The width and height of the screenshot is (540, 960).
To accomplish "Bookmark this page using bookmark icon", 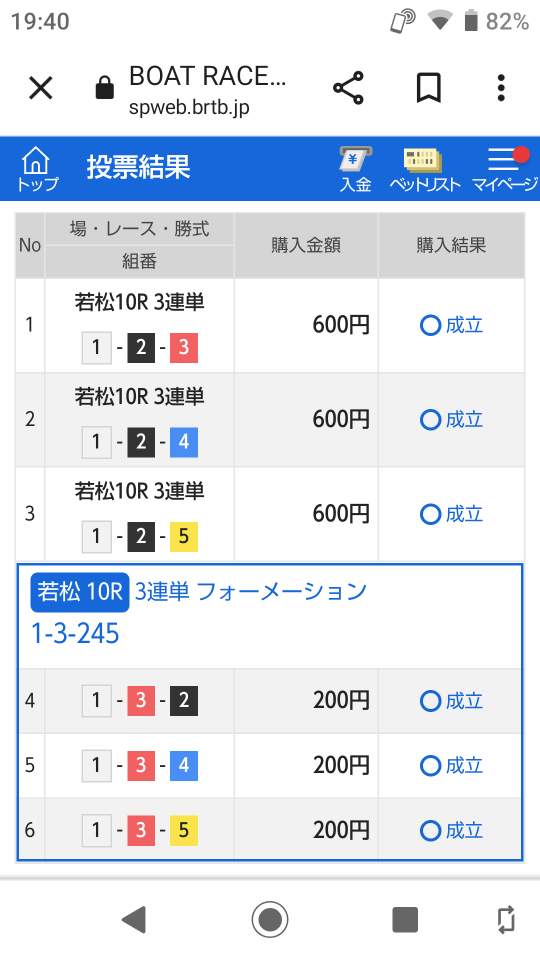I will [429, 88].
